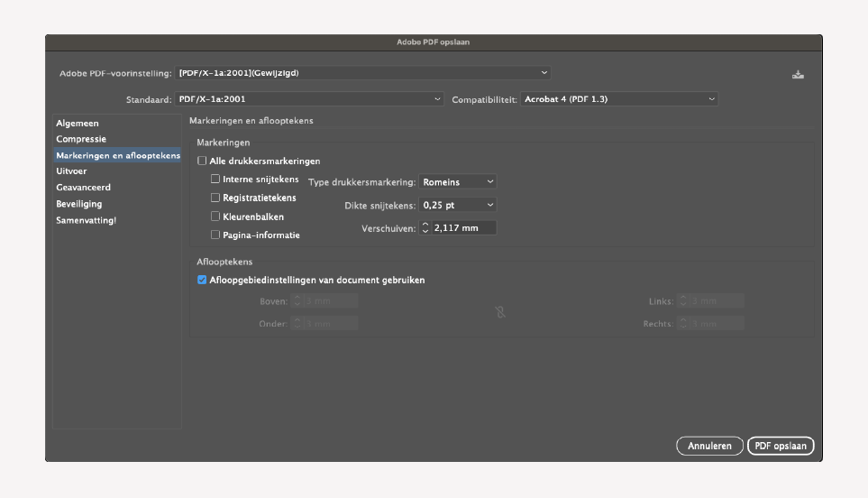Open the Adobe PDF-voorinstelling dropdown
The image size is (868, 498).
363,73
